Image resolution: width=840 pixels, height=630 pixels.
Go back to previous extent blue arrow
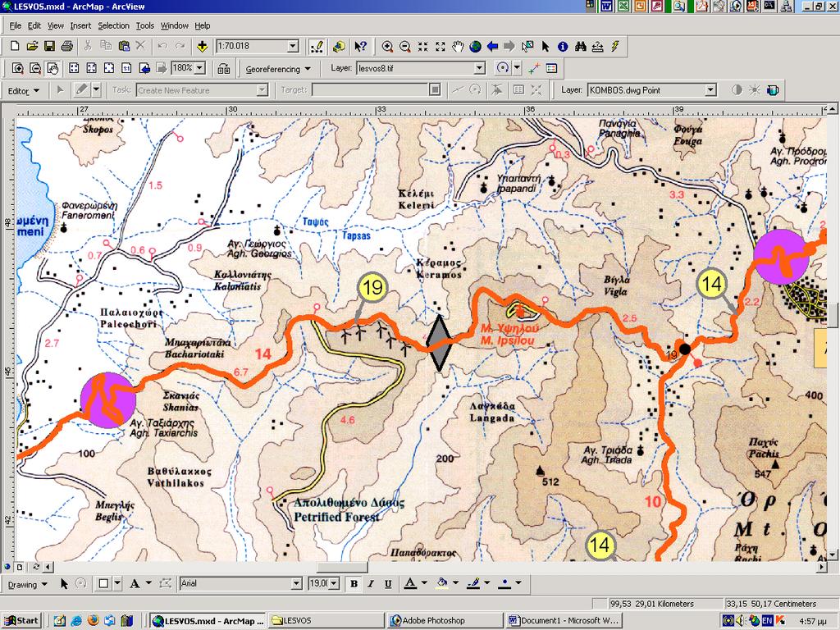[x=492, y=47]
